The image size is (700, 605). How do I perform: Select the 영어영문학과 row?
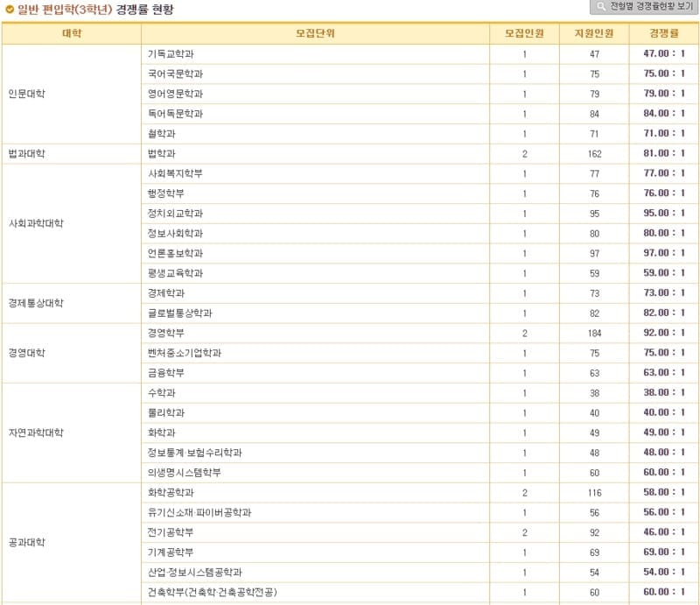[x=420, y=94]
